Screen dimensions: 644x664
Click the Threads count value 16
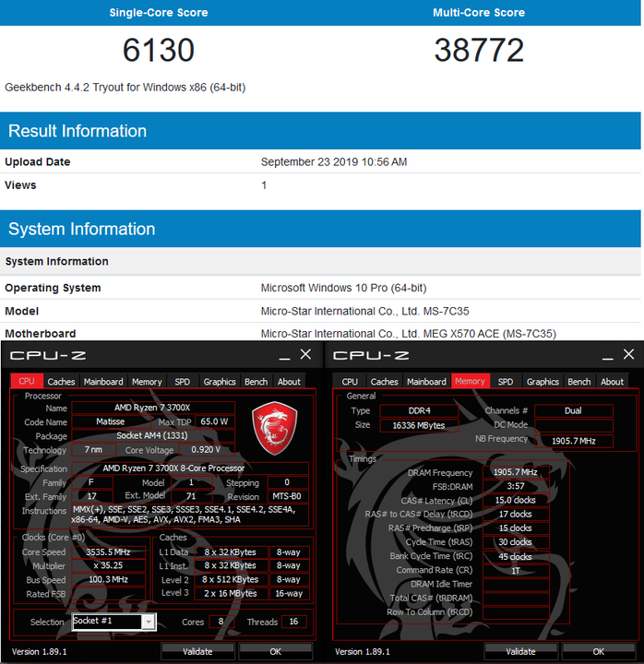[x=293, y=622]
